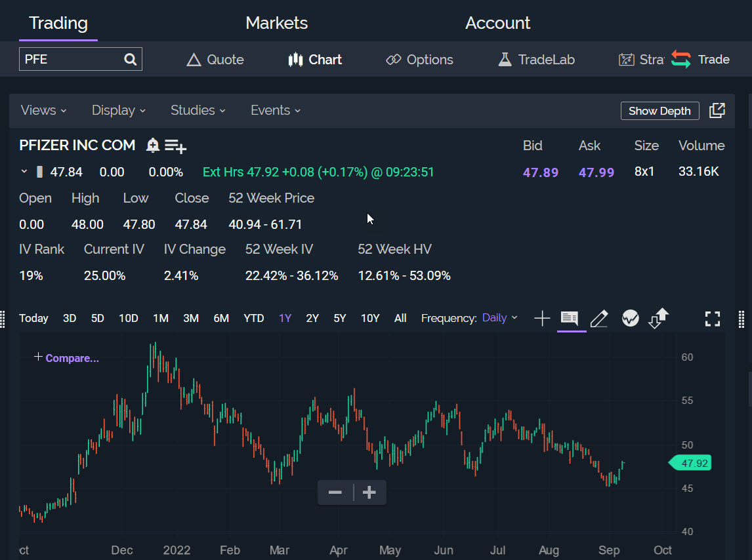This screenshot has height=560, width=752.
Task: Click the right panel drag handle
Action: point(742,319)
